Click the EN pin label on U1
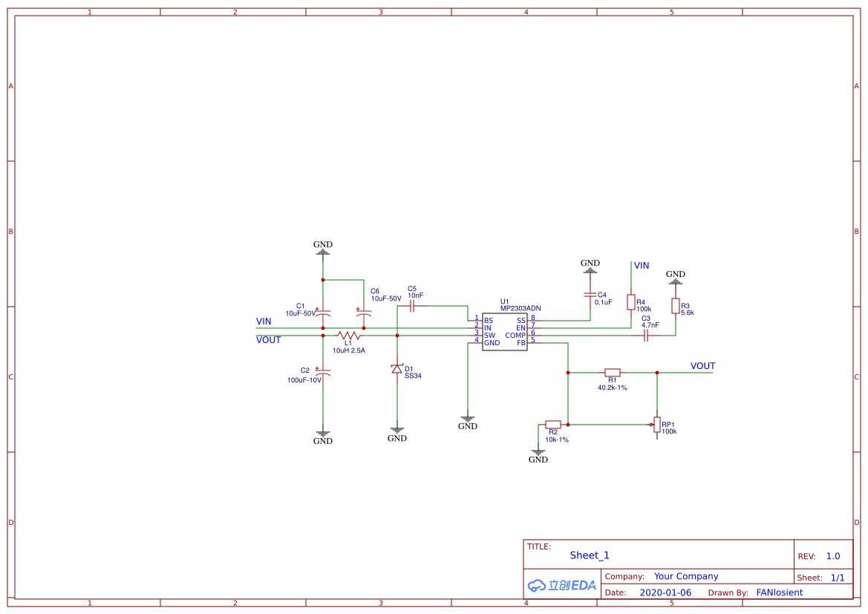868x614 pixels. [x=521, y=328]
